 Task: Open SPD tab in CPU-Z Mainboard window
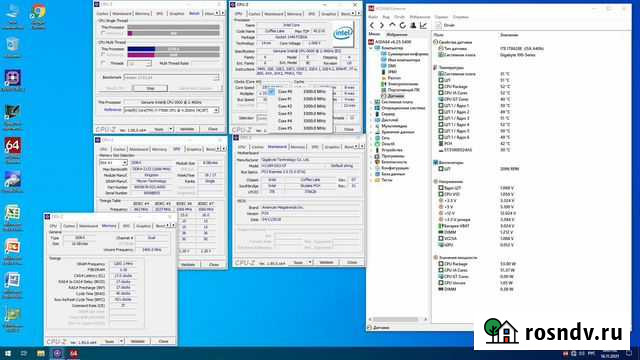[x=315, y=147]
